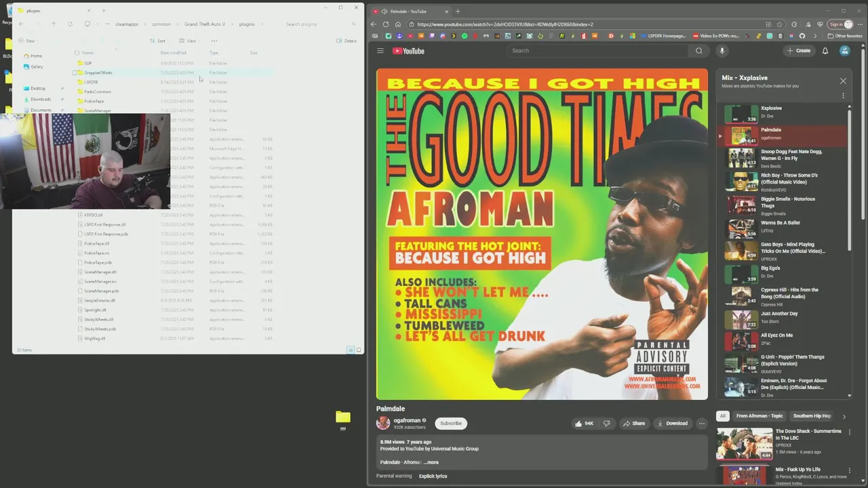The width and height of the screenshot is (868, 488).
Task: Expand video description with ...more
Action: coord(431,462)
